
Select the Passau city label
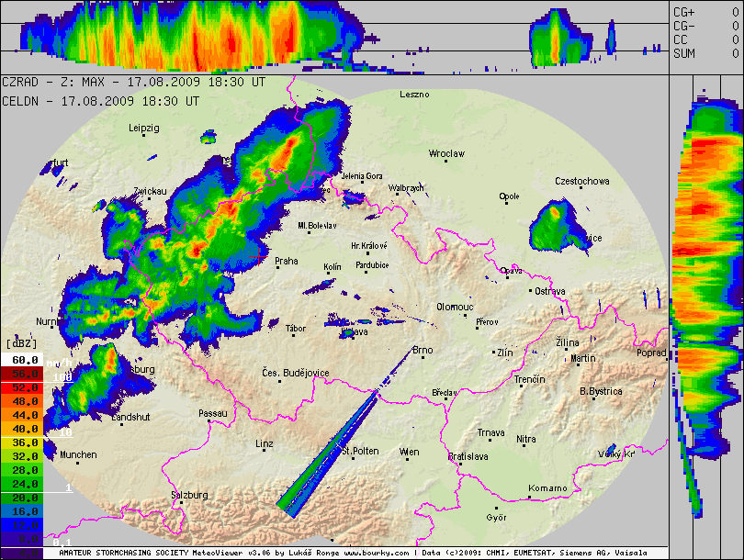[213, 413]
